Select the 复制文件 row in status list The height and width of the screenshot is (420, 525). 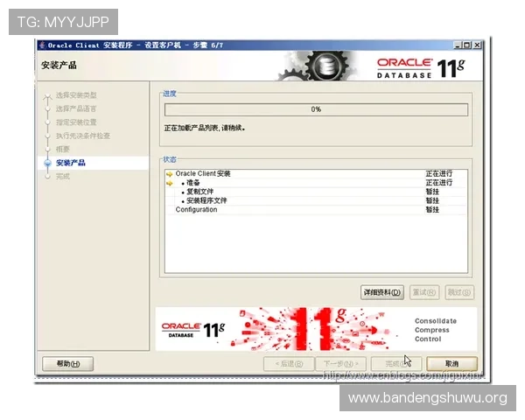pyautogui.click(x=199, y=192)
